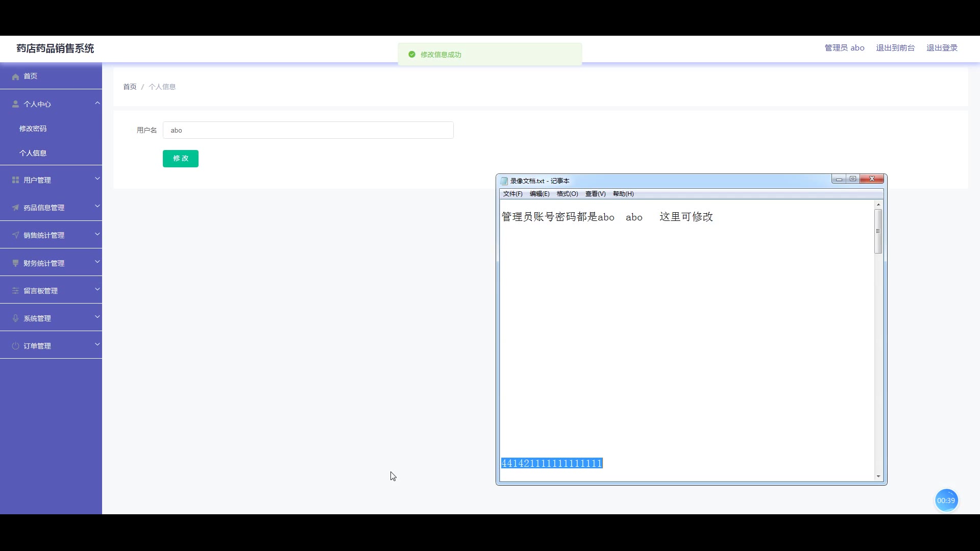Open Notepad 编辑(E) menu
Image resolution: width=980 pixels, height=551 pixels.
pos(540,194)
